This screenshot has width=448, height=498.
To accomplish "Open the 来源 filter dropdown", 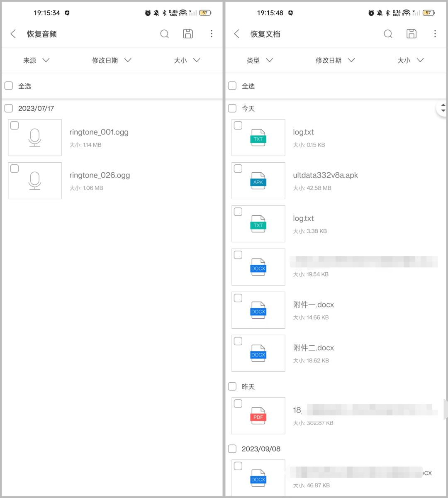I will [37, 60].
